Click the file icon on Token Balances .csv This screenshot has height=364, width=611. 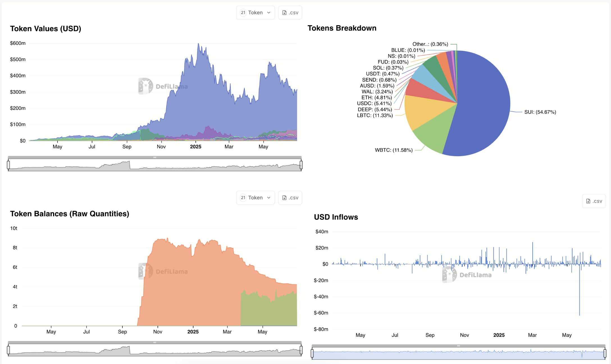tap(284, 198)
